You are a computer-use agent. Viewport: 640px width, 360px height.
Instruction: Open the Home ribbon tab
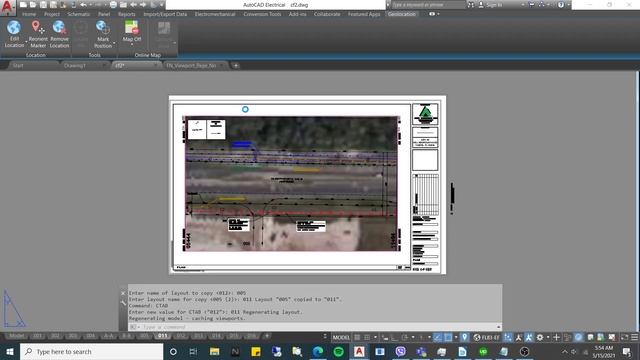(x=29, y=14)
